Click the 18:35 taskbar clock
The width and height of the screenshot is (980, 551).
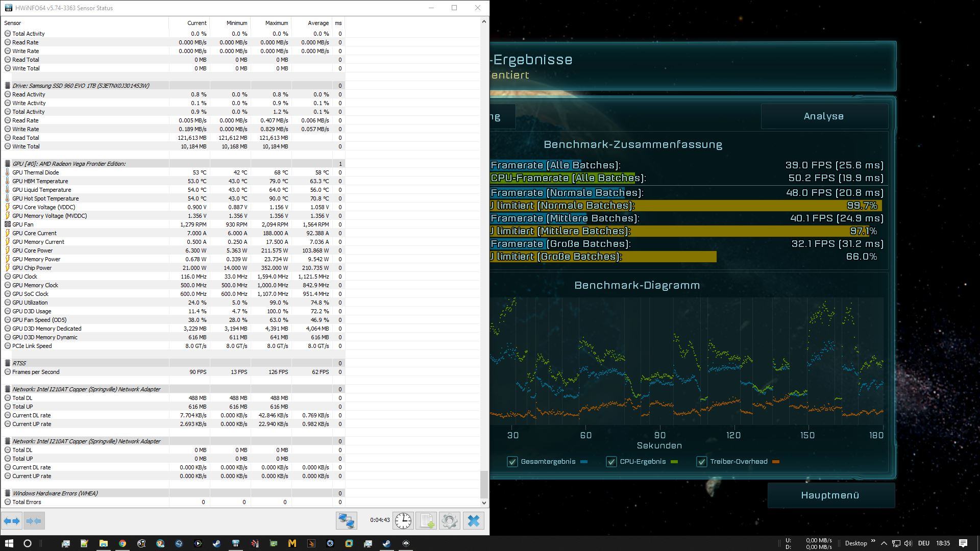coord(943,543)
